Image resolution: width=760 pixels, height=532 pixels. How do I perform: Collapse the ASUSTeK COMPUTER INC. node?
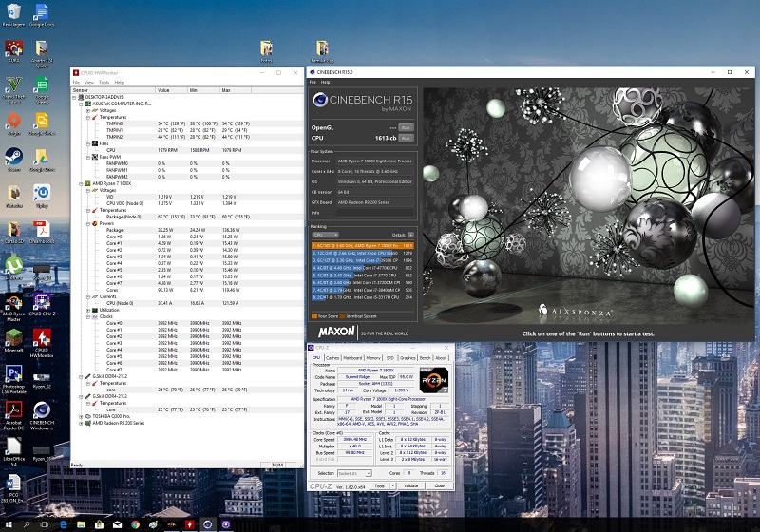81,104
